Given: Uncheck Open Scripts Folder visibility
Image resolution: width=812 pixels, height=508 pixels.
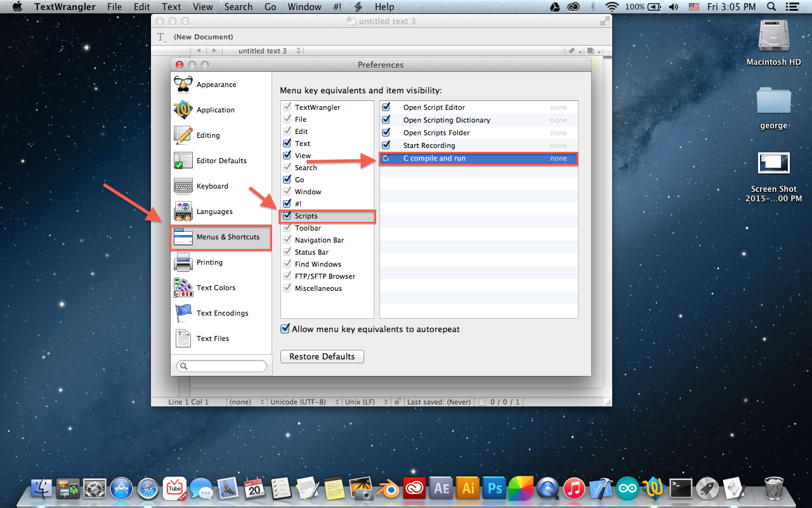Looking at the screenshot, I should [386, 132].
